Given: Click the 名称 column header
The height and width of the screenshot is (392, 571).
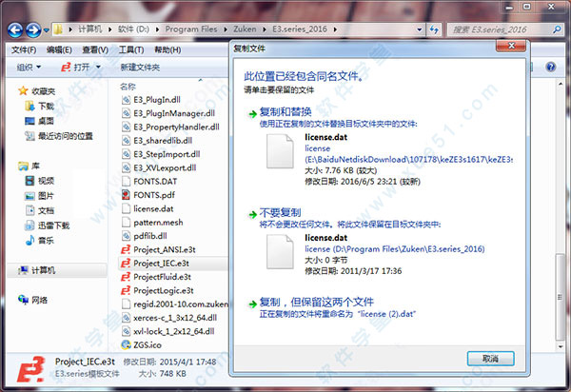Looking at the screenshot, I should (x=128, y=87).
